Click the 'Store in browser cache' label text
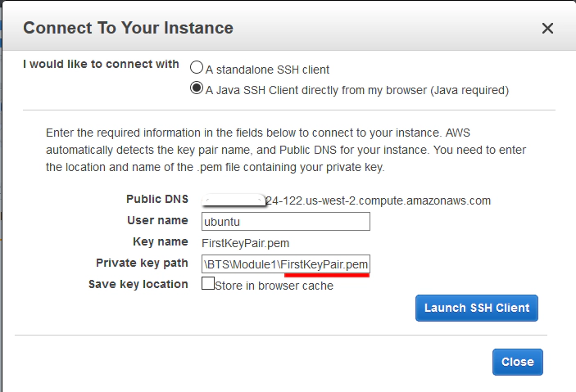576x392 pixels. [274, 286]
